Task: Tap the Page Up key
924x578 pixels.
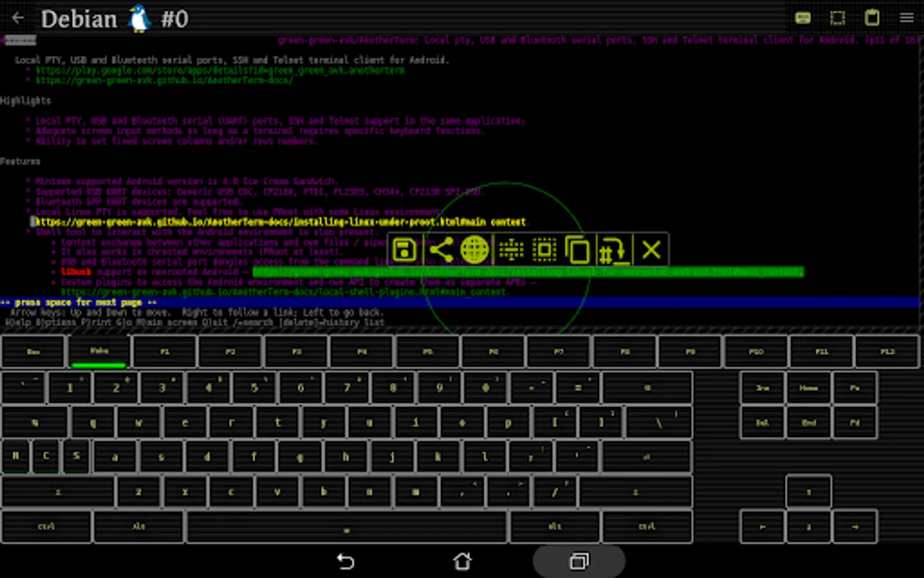Action: point(855,388)
